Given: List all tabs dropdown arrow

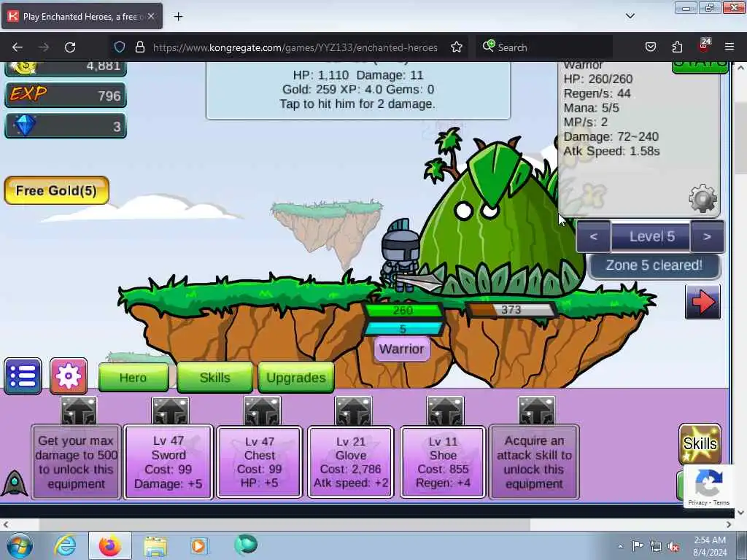Looking at the screenshot, I should tap(630, 16).
